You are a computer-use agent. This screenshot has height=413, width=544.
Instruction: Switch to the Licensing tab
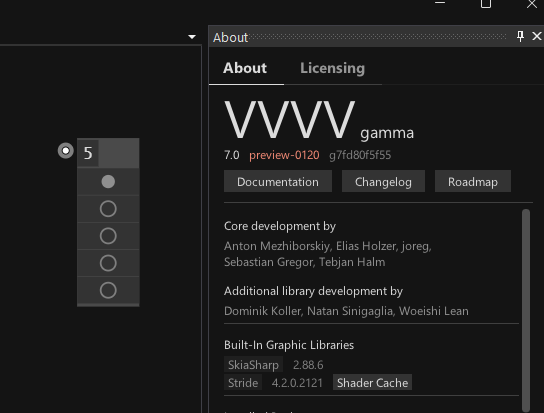click(332, 68)
